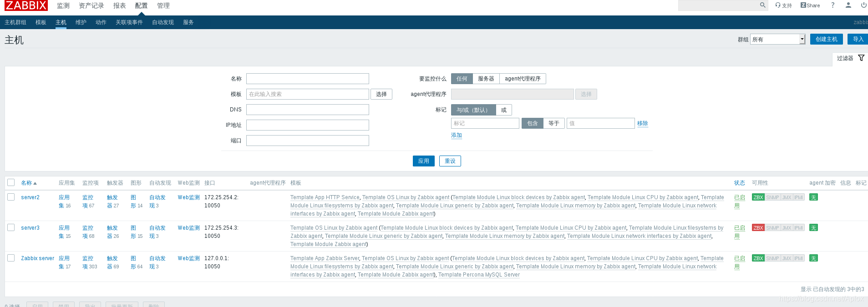The height and width of the screenshot is (307, 868).
Task: Focus the 名称 filter field
Action: coord(308,79)
